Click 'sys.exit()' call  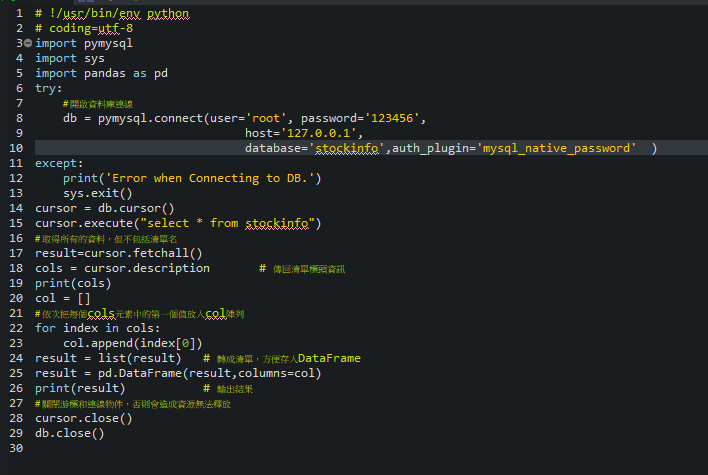coord(98,193)
